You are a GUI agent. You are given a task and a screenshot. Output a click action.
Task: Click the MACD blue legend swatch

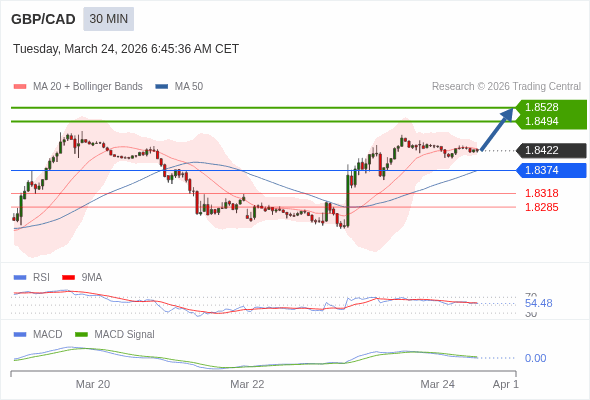pyautogui.click(x=20, y=335)
